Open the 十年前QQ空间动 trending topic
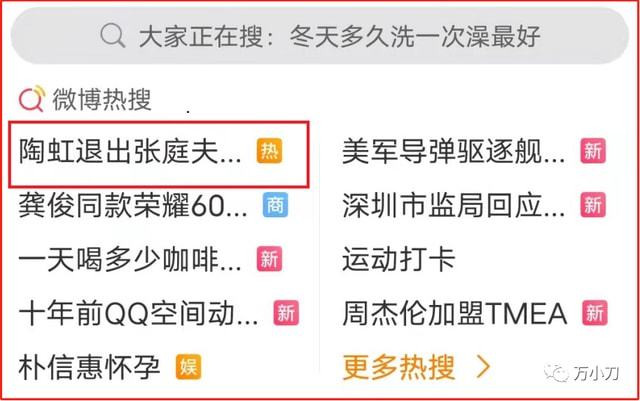The image size is (640, 401). (x=138, y=314)
